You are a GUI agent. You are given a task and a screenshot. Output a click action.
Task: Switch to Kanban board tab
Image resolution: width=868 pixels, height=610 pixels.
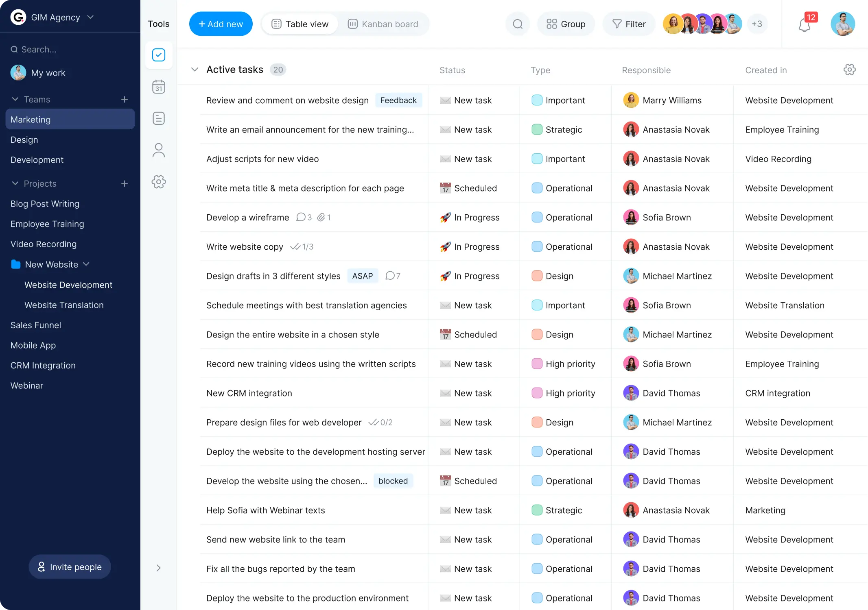coord(383,24)
